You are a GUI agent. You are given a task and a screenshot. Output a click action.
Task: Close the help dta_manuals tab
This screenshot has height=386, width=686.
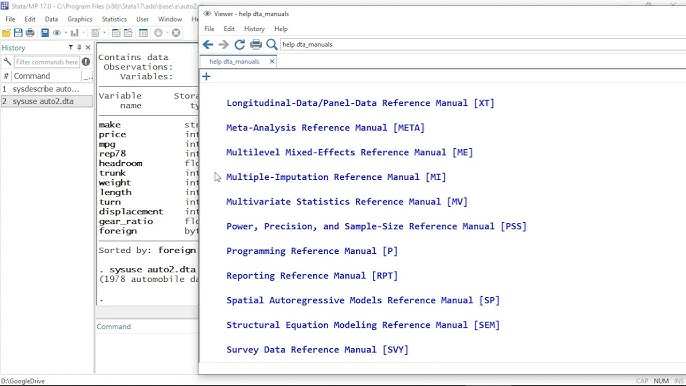[x=272, y=62]
